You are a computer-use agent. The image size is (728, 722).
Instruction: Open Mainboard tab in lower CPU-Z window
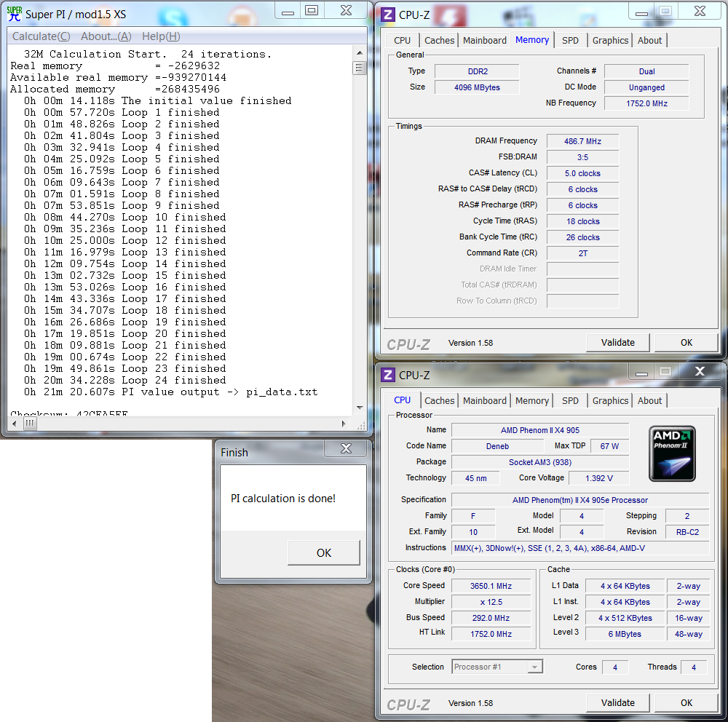(485, 401)
